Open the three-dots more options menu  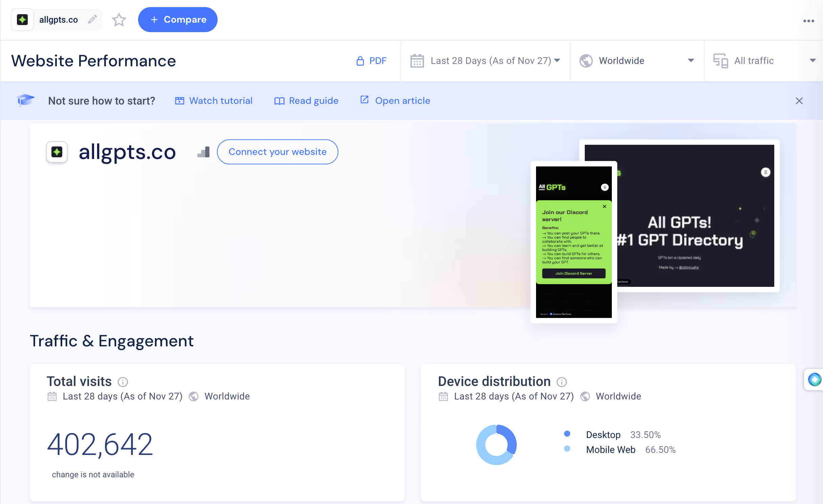pyautogui.click(x=808, y=21)
